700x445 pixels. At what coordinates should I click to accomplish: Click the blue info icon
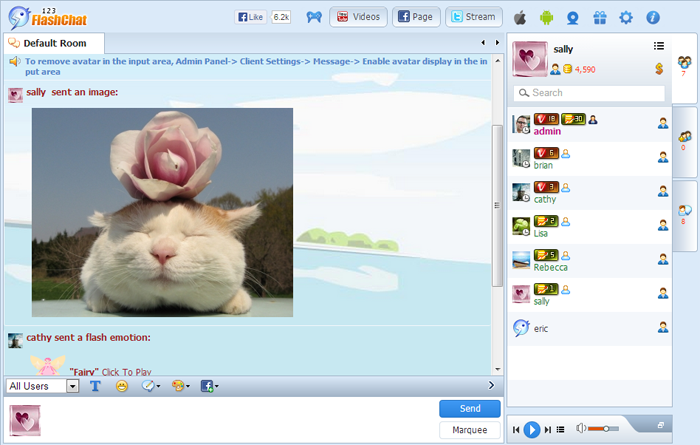coord(653,17)
